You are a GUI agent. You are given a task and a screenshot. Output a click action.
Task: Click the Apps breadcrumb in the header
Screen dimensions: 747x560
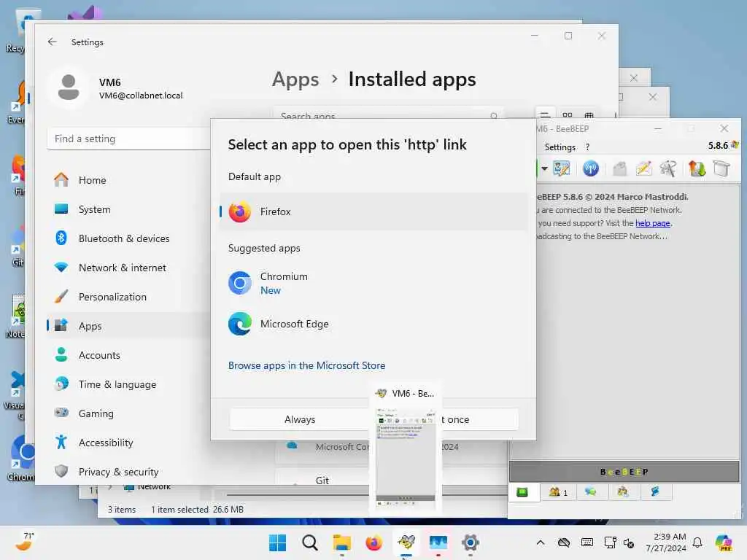295,79
